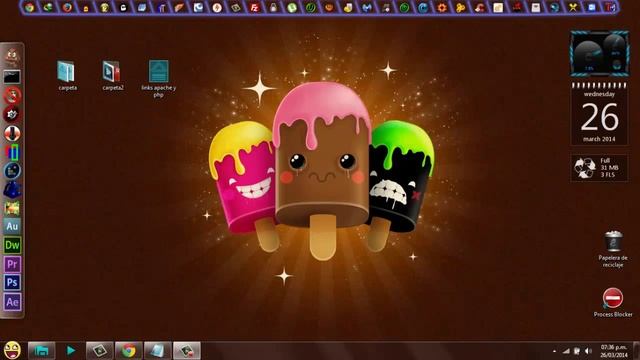640x360 pixels.
Task: Click the volume speaker icon in system tray
Action: click(588, 351)
